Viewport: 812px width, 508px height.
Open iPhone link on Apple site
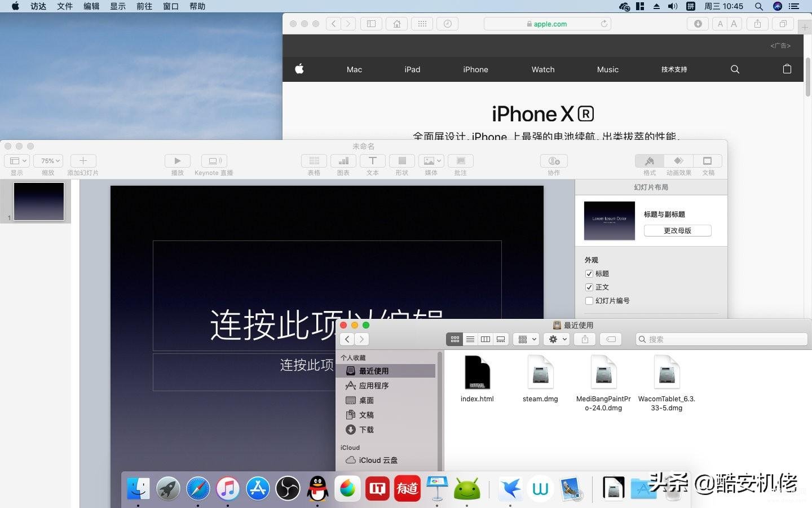point(475,69)
